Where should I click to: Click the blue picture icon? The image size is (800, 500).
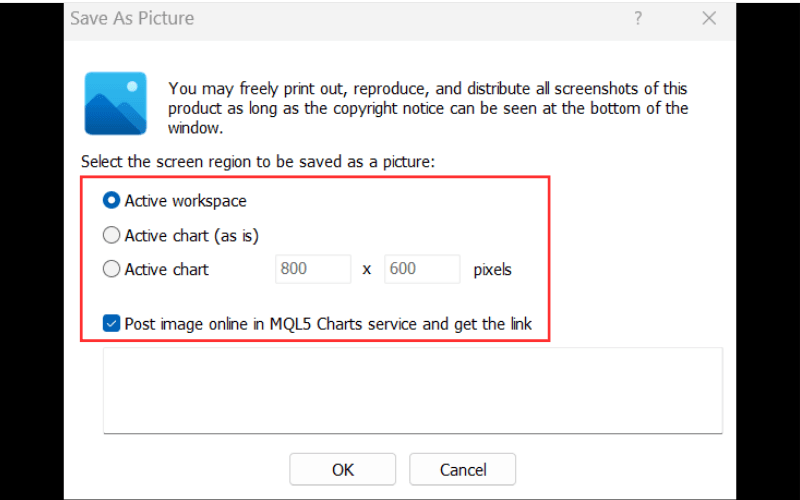pos(115,104)
